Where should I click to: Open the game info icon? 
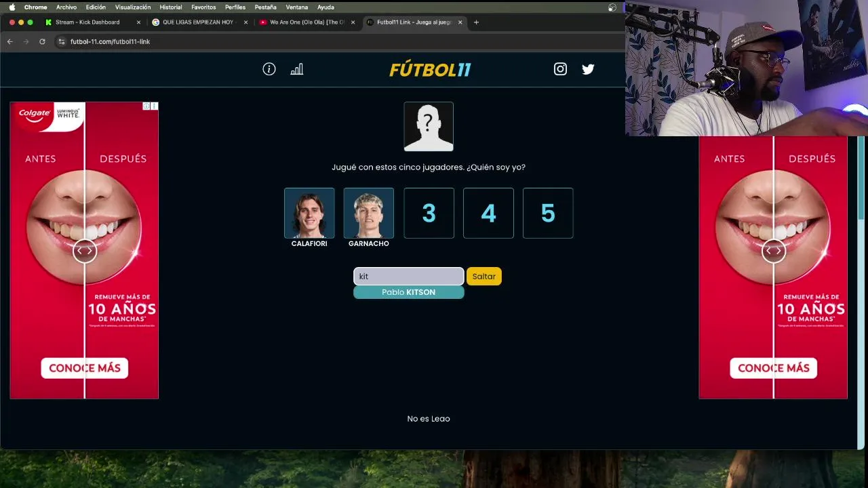click(x=269, y=69)
